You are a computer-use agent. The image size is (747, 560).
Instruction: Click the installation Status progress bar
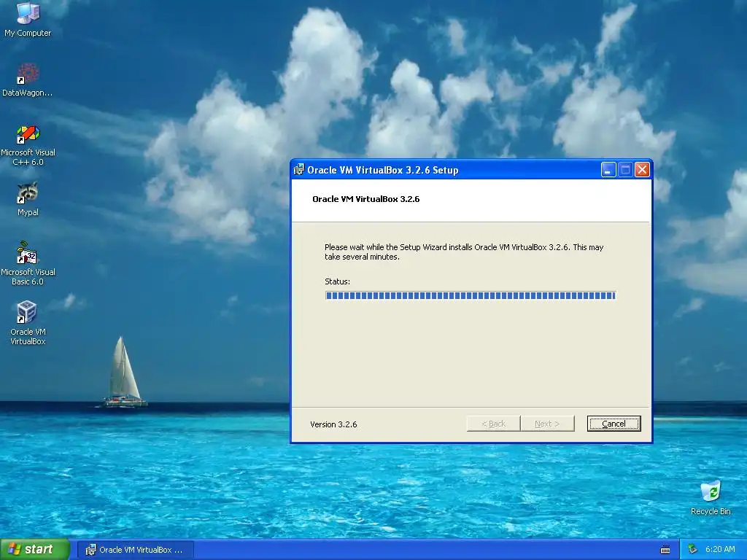[x=471, y=296]
